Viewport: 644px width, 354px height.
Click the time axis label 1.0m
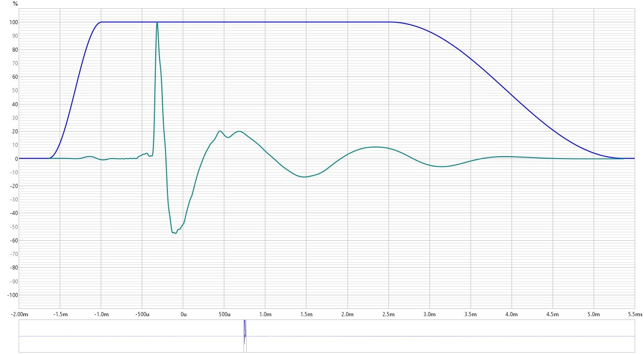(265, 314)
